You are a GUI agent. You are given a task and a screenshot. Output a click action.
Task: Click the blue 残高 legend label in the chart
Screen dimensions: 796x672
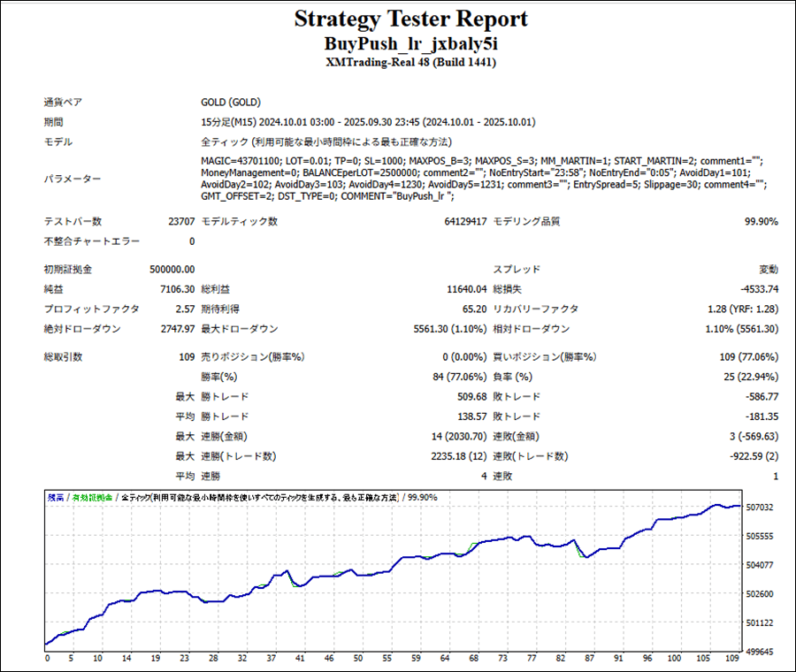[57, 498]
